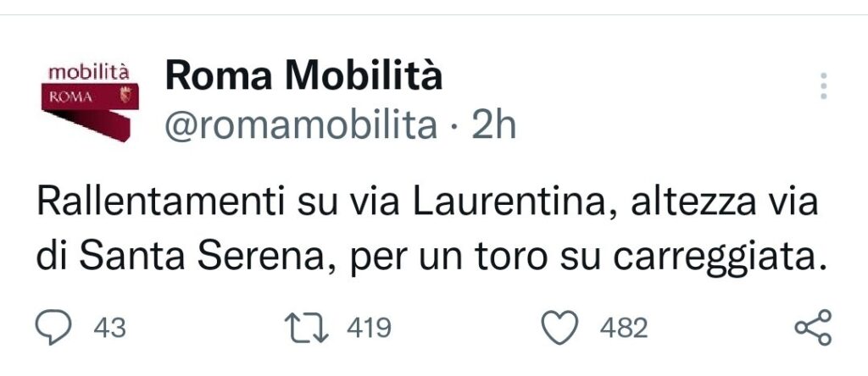
Task: Click the 2h timestamp
Action: tap(493, 125)
